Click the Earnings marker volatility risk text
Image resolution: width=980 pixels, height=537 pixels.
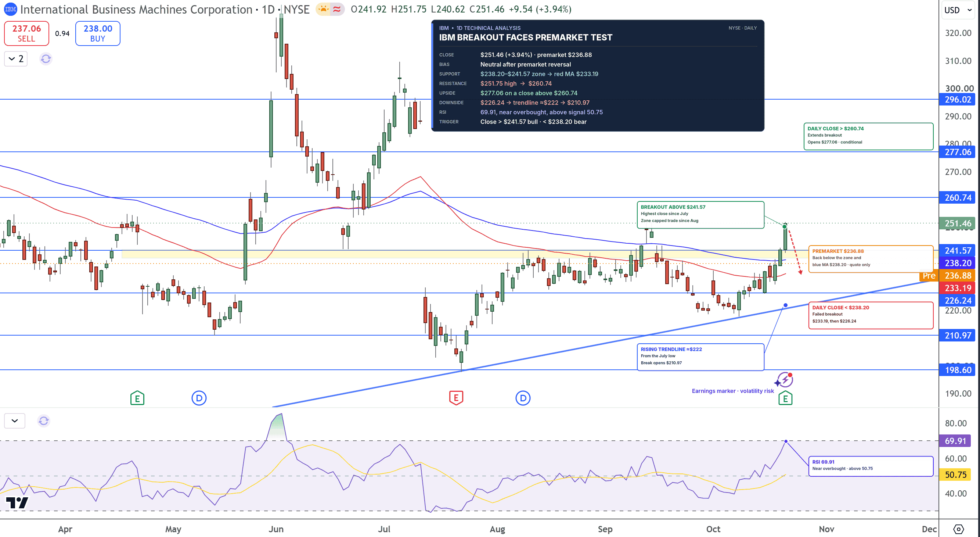click(733, 391)
